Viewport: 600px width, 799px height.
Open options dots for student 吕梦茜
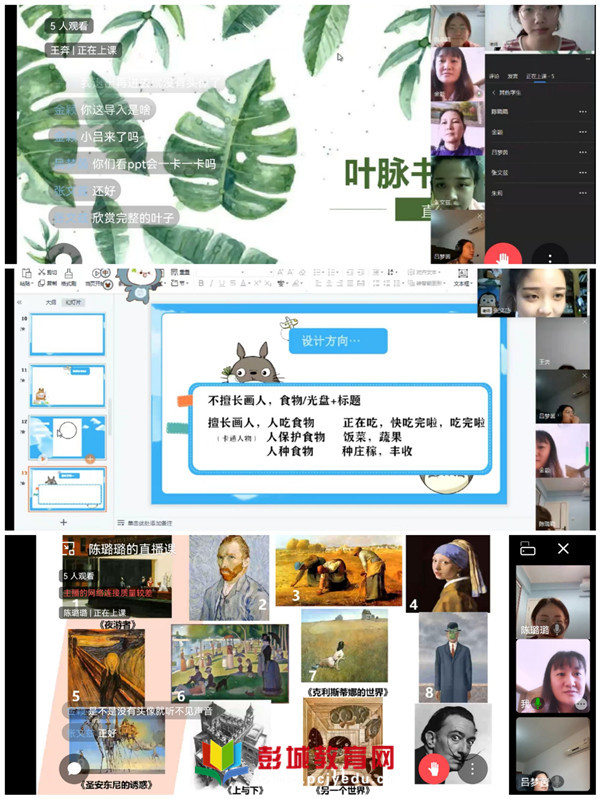pos(583,152)
